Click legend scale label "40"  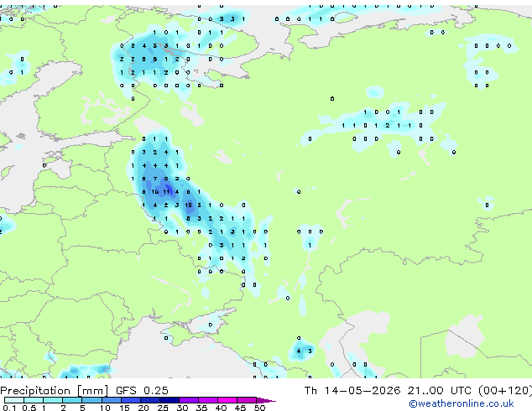click(x=221, y=408)
